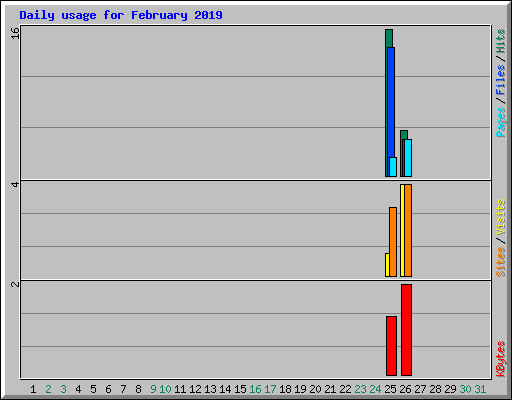Click the red "KBytes" legend label
The width and height of the screenshot is (512, 400).
click(500, 359)
